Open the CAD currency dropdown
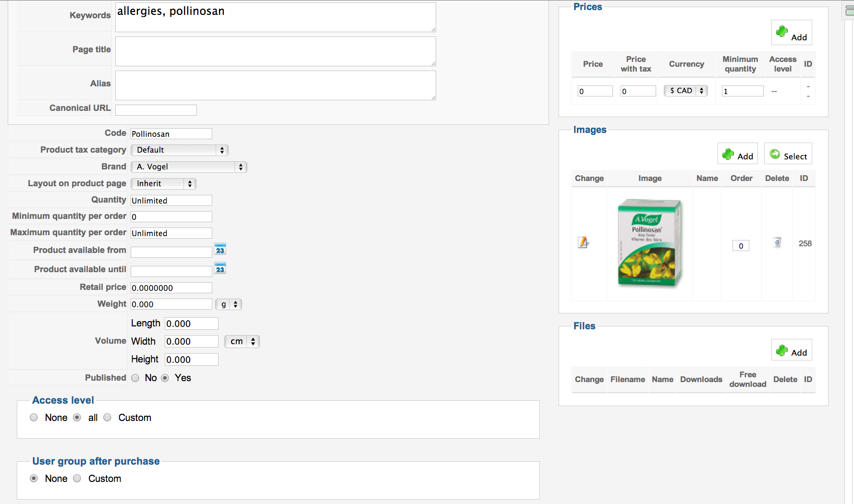The height and width of the screenshot is (504, 854). pos(686,91)
